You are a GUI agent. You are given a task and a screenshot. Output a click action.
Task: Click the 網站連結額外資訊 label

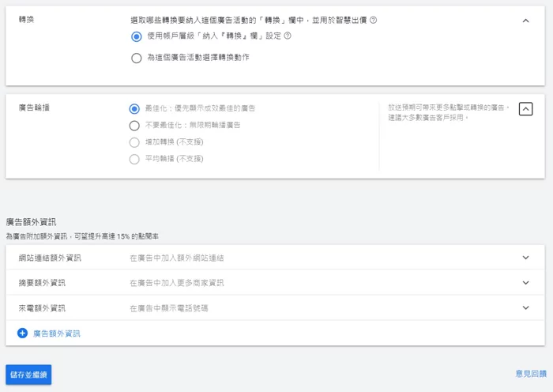(x=50, y=258)
